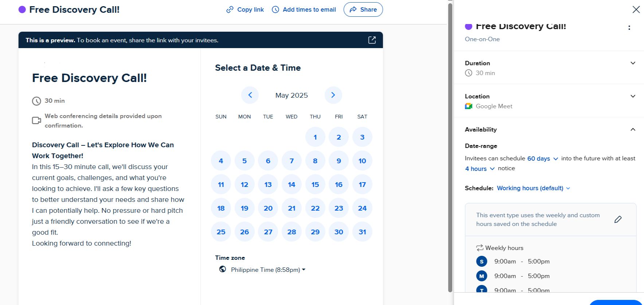Image resolution: width=644 pixels, height=305 pixels.
Task: Expand the Duration section
Action: coord(633,63)
